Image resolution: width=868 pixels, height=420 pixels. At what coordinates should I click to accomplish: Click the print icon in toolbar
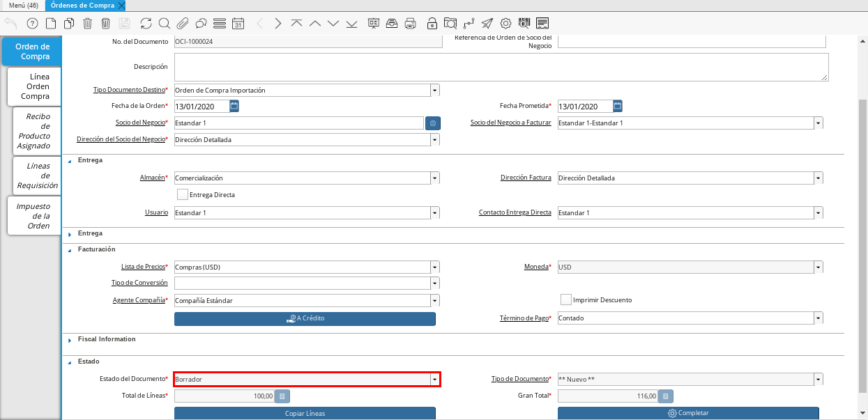[410, 23]
